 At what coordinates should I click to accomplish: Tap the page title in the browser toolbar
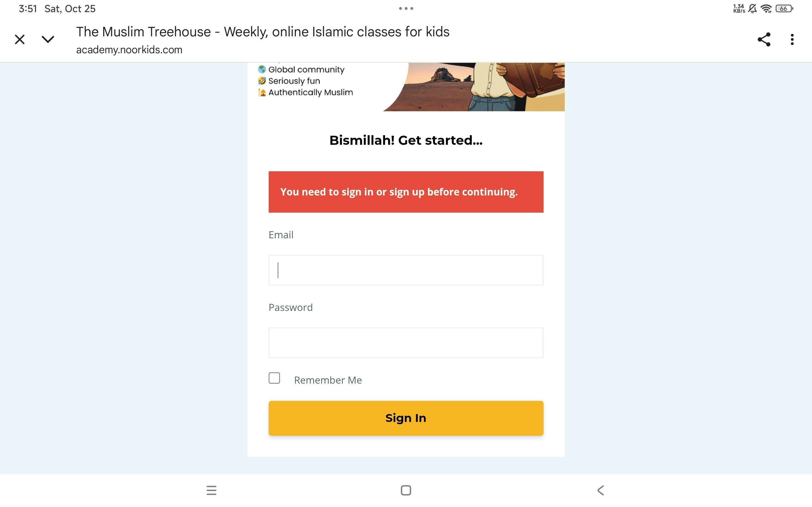tap(262, 32)
